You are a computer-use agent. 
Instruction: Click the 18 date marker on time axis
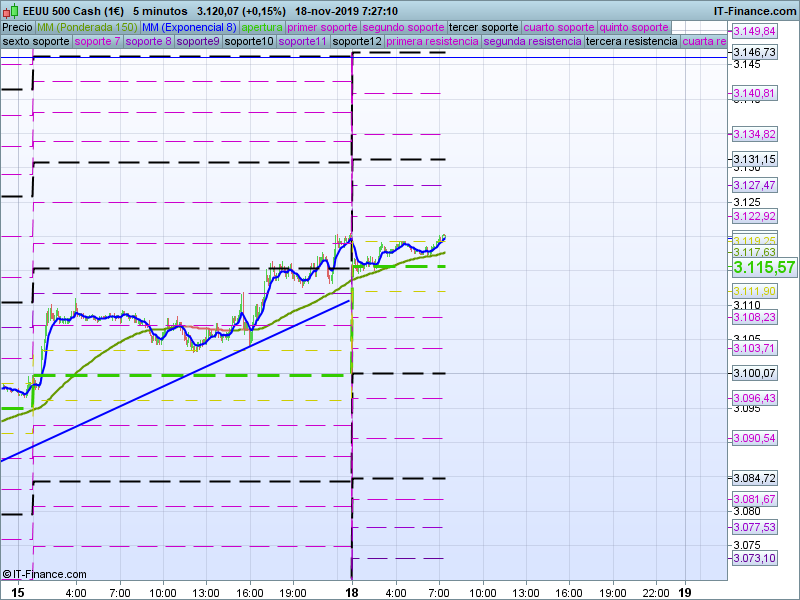point(353,592)
